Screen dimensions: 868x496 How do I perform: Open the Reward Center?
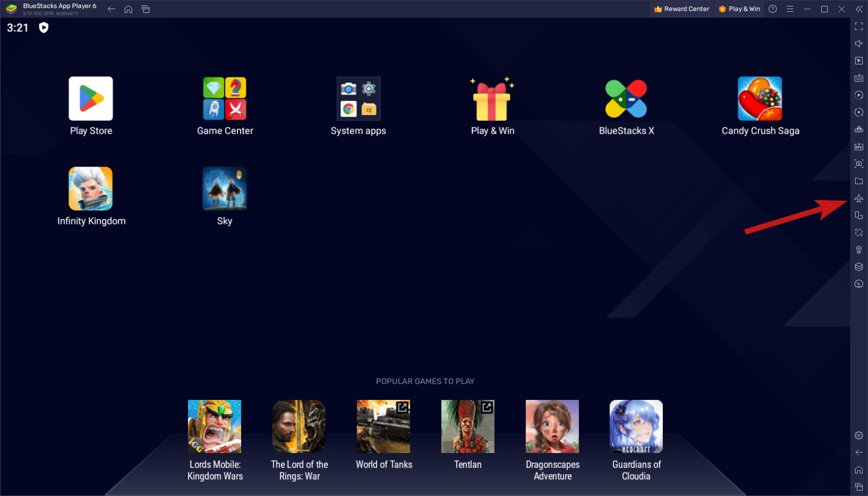coord(682,9)
